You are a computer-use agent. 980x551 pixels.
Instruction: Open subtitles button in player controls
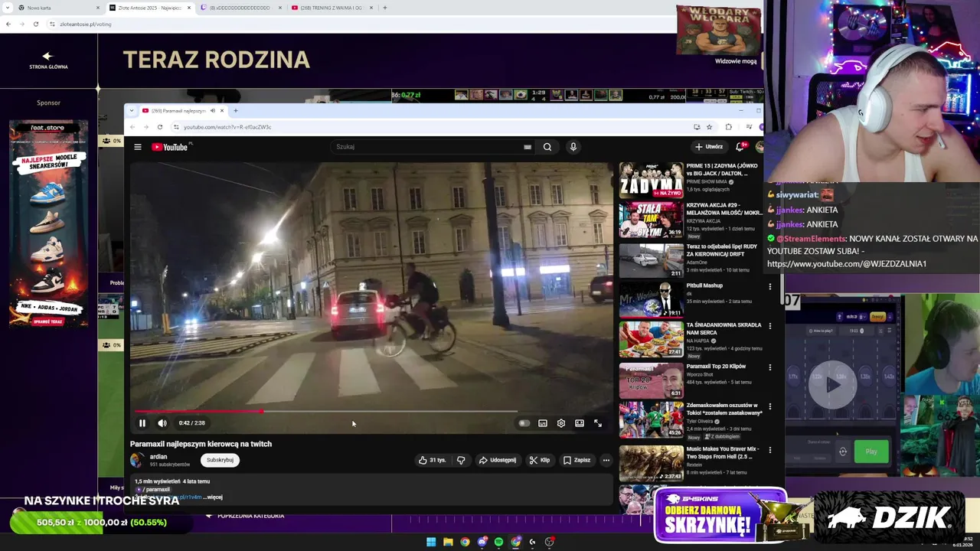[x=543, y=423]
